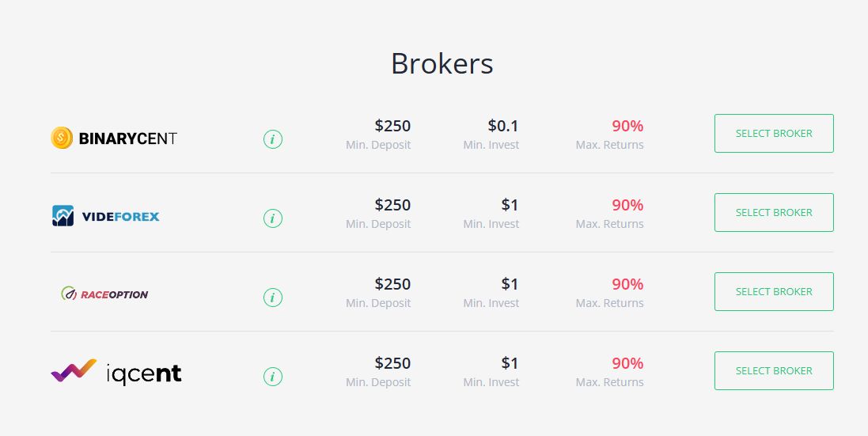Click the IQcent info icon

272,377
